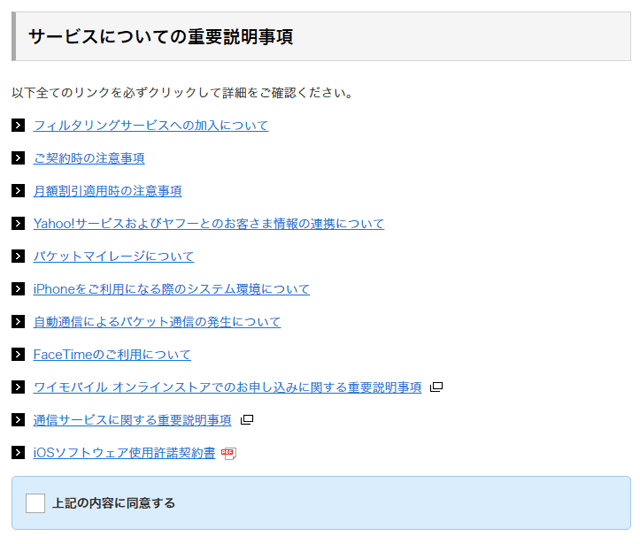Viewport: 640px width, 544px height.
Task: Open 通信サービスに関する重要説明事項 link
Action: (x=132, y=420)
